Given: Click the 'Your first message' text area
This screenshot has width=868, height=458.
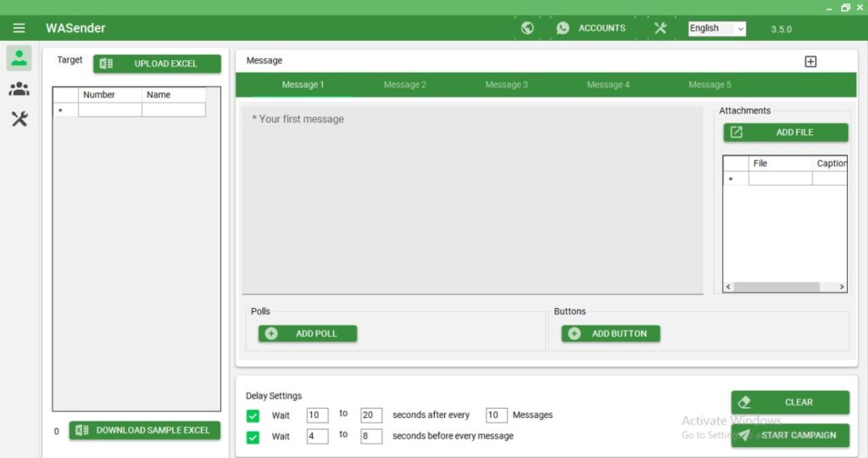Looking at the screenshot, I should click(x=473, y=200).
